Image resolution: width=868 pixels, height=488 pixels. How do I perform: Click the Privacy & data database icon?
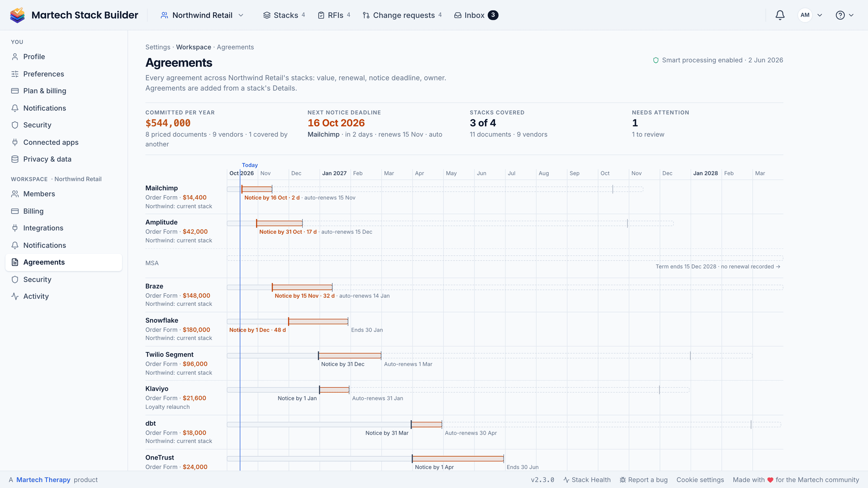pos(15,159)
